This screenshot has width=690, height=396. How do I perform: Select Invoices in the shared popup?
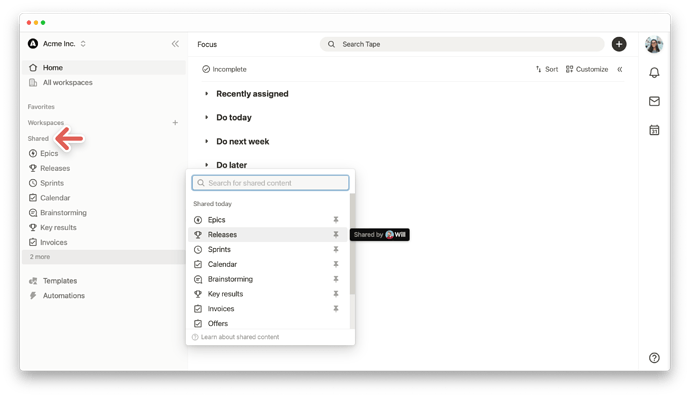(268, 309)
